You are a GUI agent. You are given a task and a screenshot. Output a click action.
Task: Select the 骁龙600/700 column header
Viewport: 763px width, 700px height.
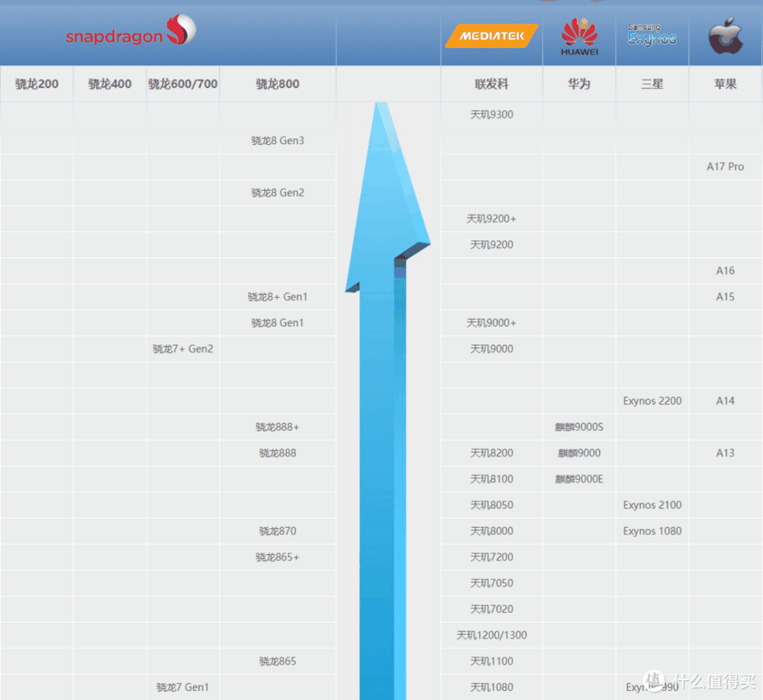[183, 84]
